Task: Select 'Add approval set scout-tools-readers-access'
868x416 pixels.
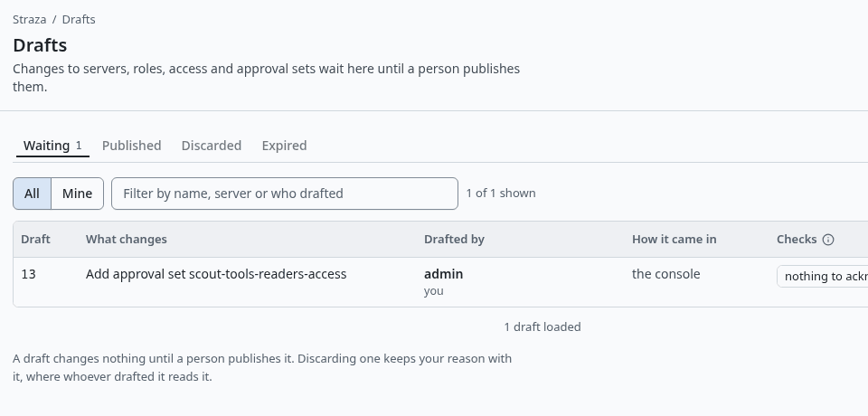Action: (x=216, y=274)
